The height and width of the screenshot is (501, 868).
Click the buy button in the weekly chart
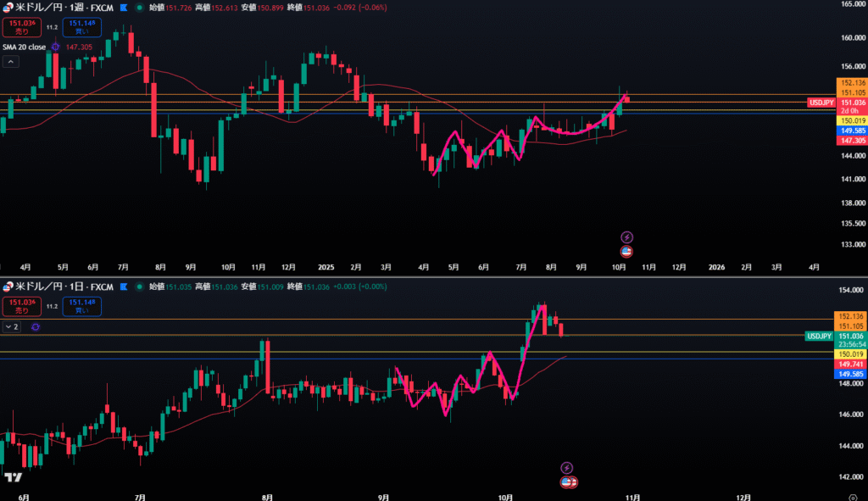(81, 27)
